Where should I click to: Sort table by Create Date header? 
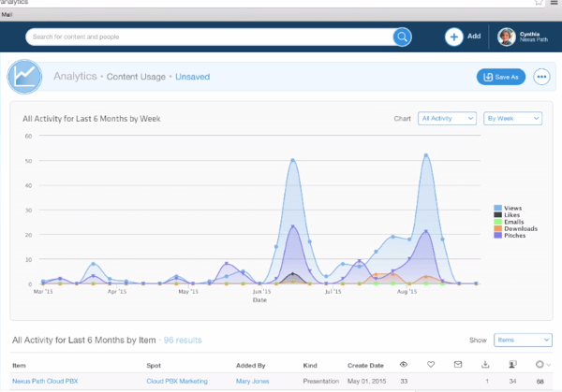click(365, 364)
